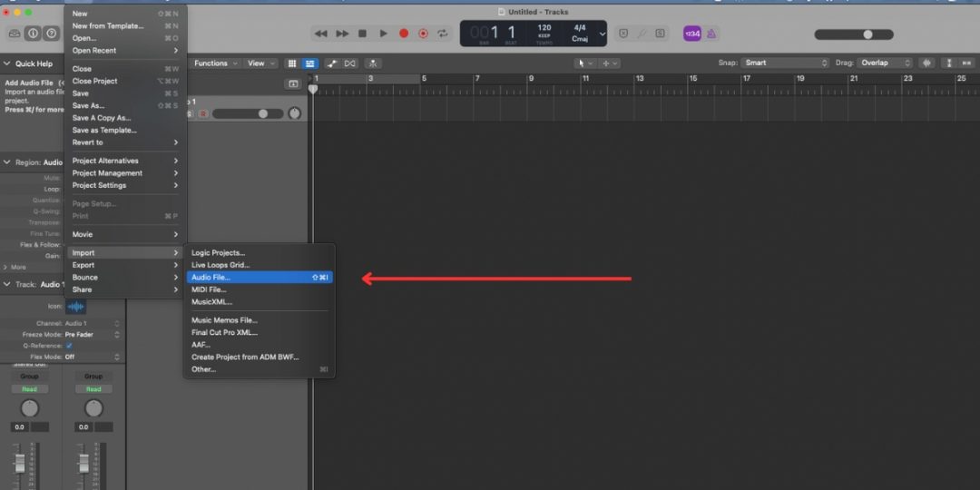Show the Live Loops grid view
The image size is (980, 490).
pos(292,64)
